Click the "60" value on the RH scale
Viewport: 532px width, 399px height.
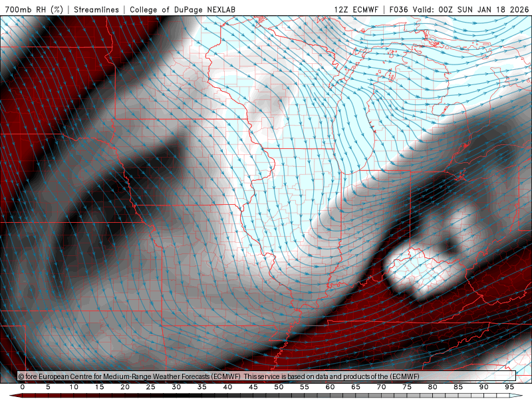click(x=330, y=387)
